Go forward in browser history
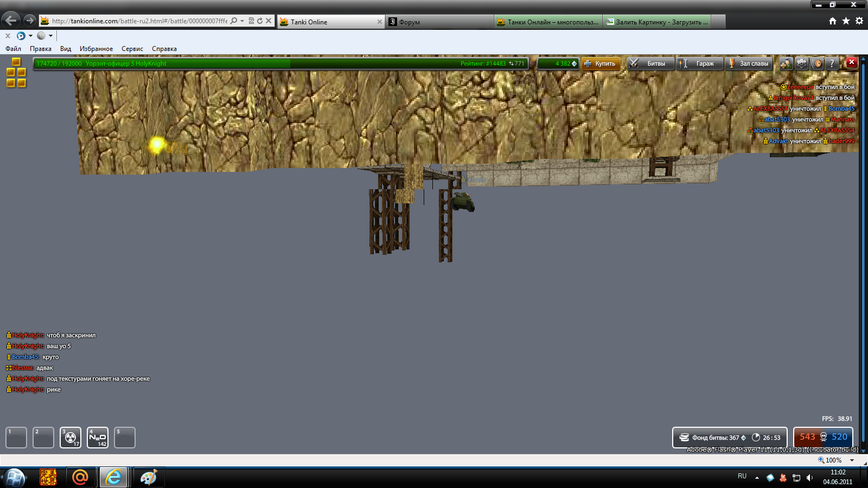This screenshot has height=488, width=868. (30, 21)
